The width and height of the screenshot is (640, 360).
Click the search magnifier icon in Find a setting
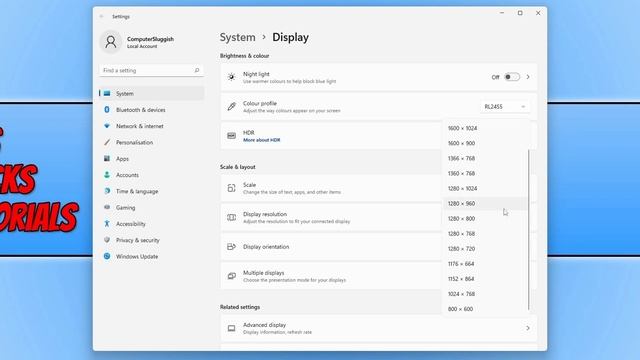click(x=197, y=70)
